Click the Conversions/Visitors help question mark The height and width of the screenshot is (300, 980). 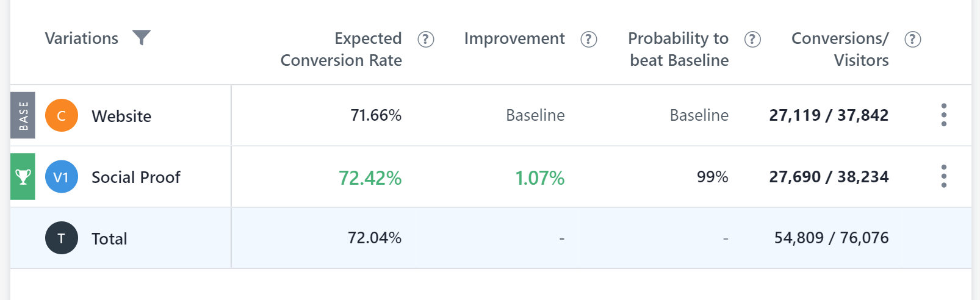913,40
